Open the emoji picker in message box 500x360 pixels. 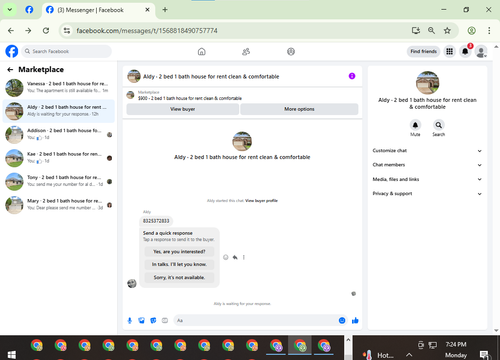[x=342, y=320]
